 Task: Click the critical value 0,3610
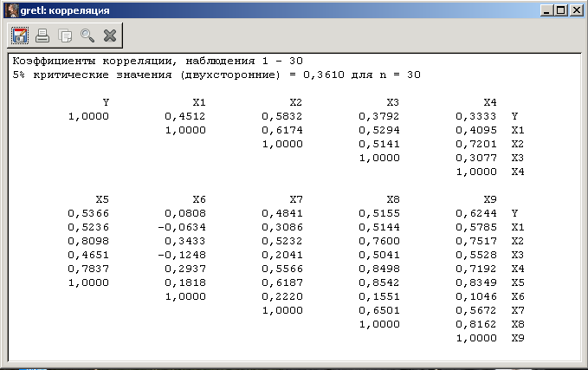click(324, 75)
